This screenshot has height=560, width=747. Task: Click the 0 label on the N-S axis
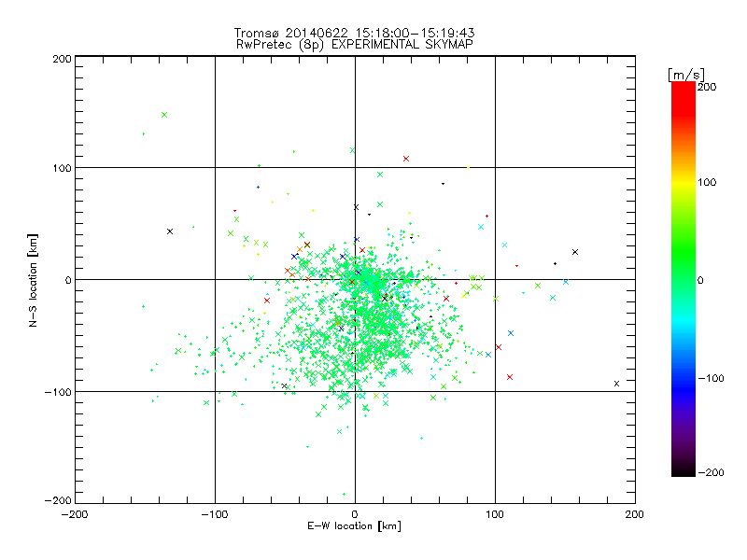[68, 280]
